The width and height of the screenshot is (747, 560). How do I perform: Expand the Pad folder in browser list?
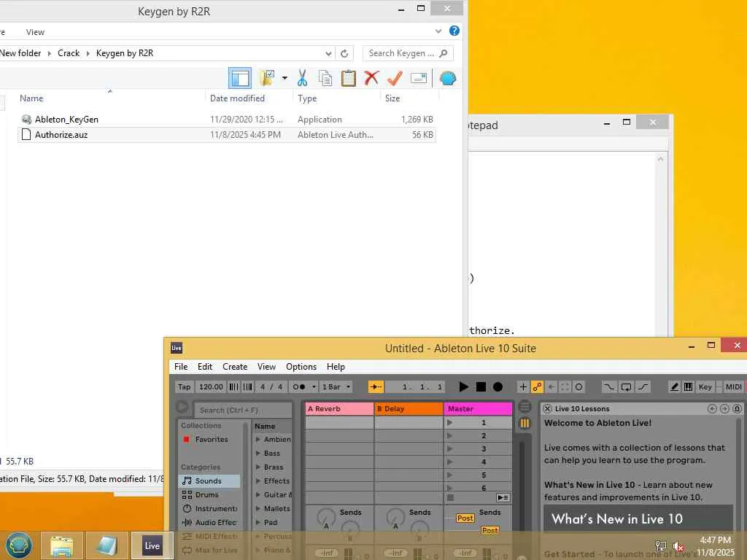tap(258, 522)
